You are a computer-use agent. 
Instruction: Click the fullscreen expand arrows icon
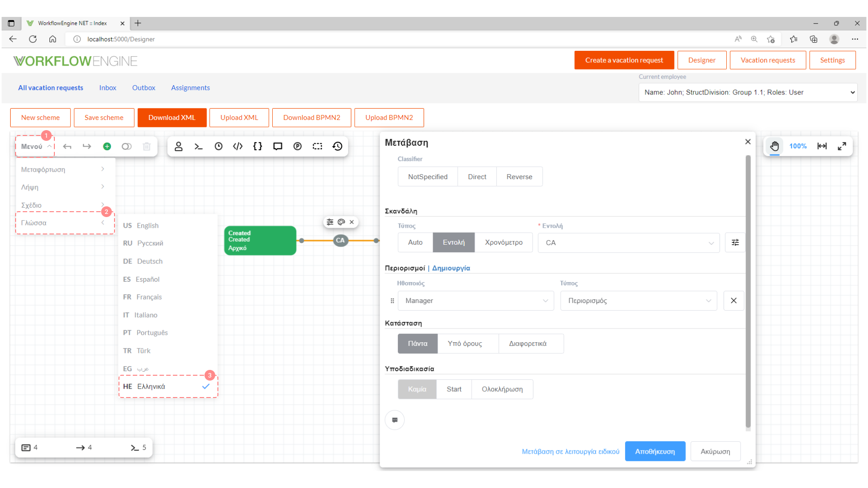(842, 146)
